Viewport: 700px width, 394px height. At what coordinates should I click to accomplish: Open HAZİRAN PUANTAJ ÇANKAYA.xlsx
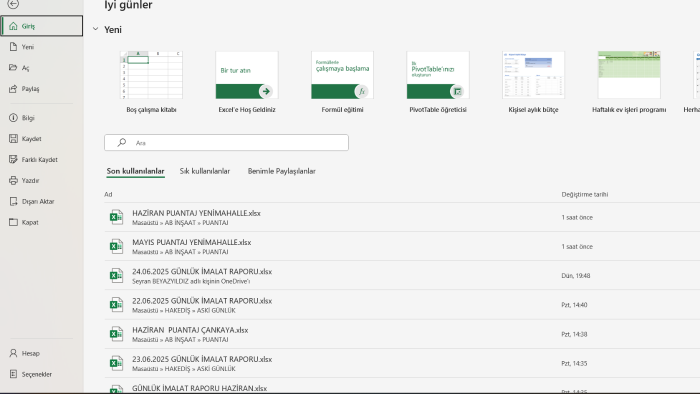coord(402,334)
